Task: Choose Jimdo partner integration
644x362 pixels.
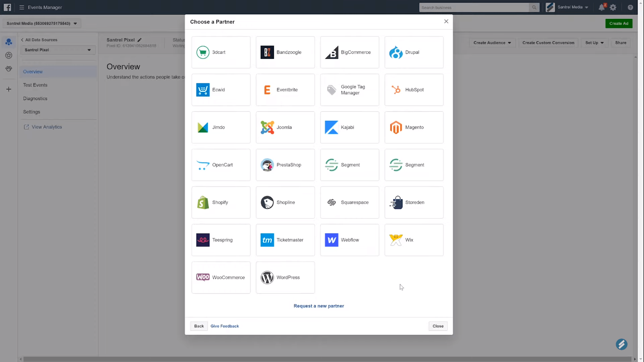Action: [x=221, y=127]
